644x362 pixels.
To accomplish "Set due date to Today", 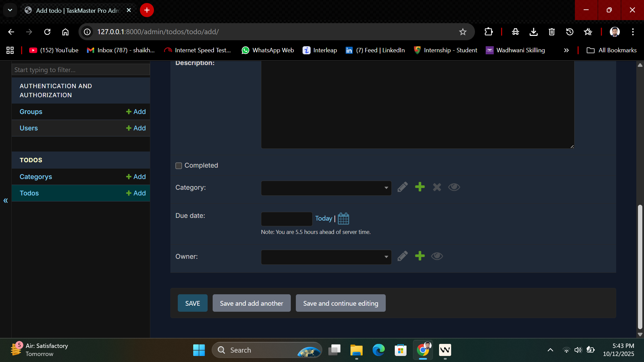I will (x=323, y=218).
